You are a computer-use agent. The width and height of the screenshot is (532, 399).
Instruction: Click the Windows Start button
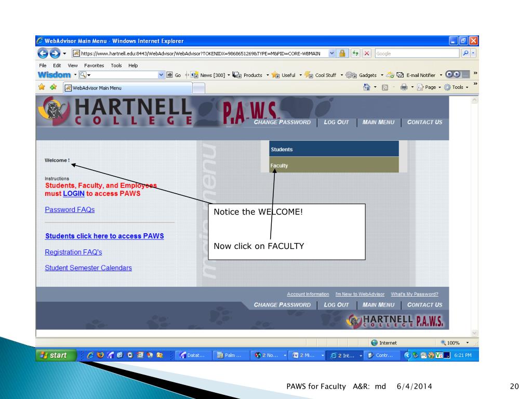click(x=56, y=355)
